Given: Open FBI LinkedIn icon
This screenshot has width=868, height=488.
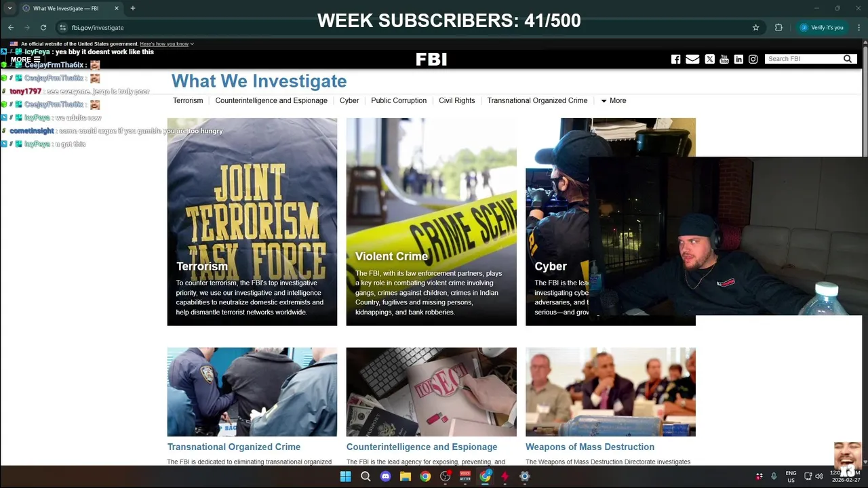Looking at the screenshot, I should (x=738, y=59).
